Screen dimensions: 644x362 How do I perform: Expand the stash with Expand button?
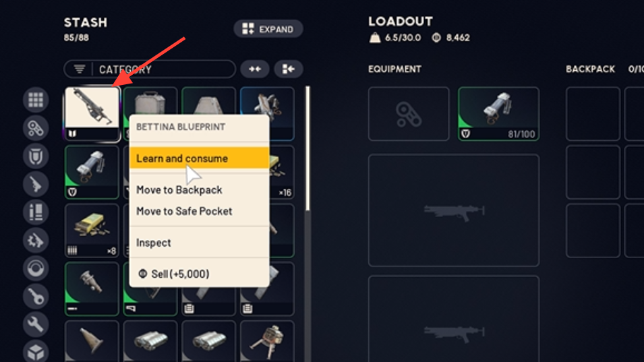(268, 29)
